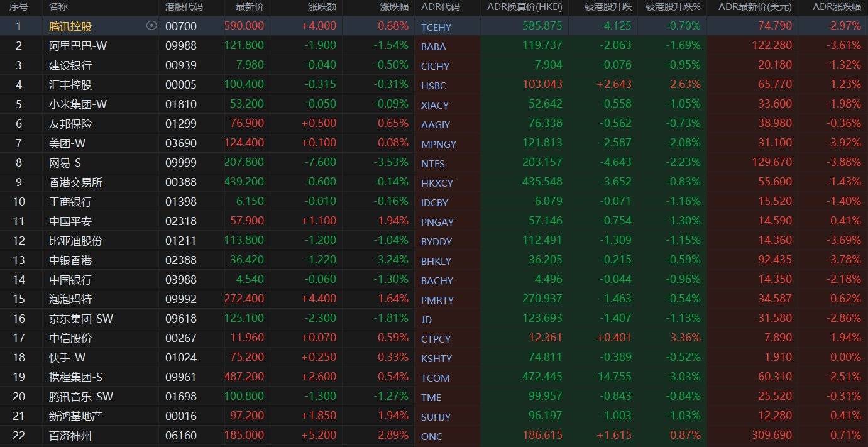The image size is (868, 447).
Task: Click stock code 09992 for 泡泡玛特
Action: [x=181, y=299]
